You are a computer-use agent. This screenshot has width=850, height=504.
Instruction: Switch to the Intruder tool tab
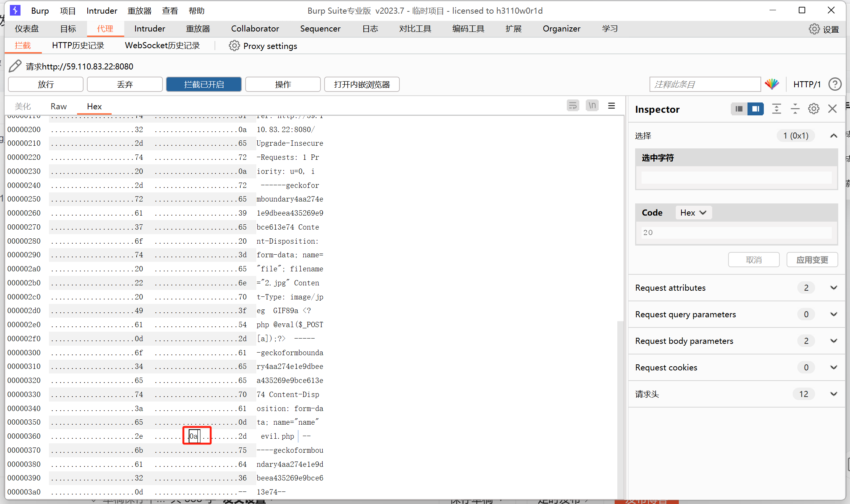[x=150, y=28]
